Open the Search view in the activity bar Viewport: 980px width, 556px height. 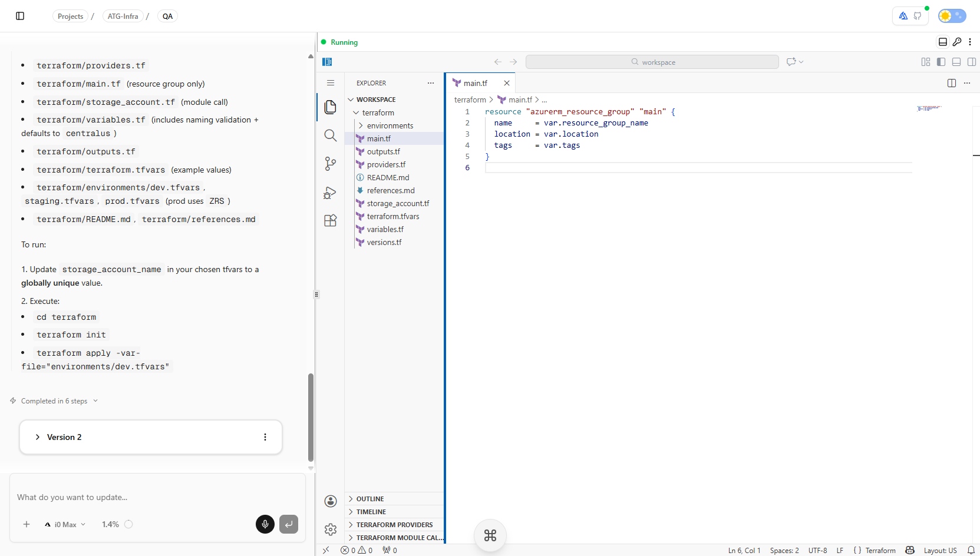pos(331,135)
